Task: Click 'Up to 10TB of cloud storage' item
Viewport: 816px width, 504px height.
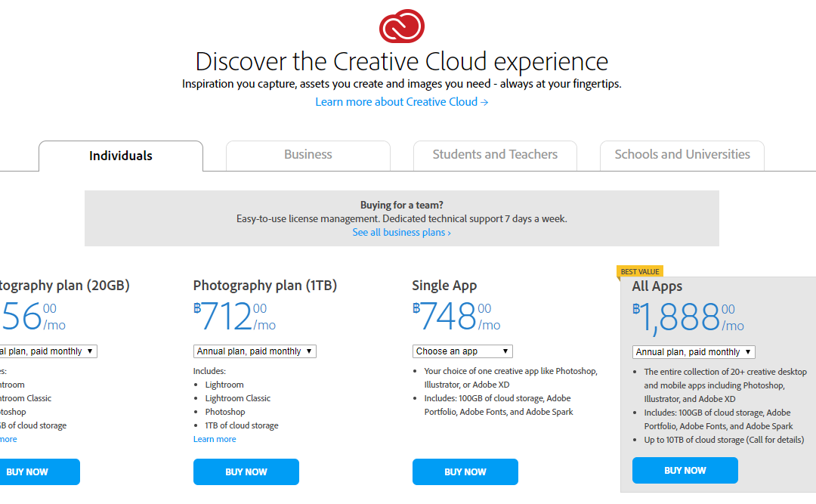Action: [724, 440]
